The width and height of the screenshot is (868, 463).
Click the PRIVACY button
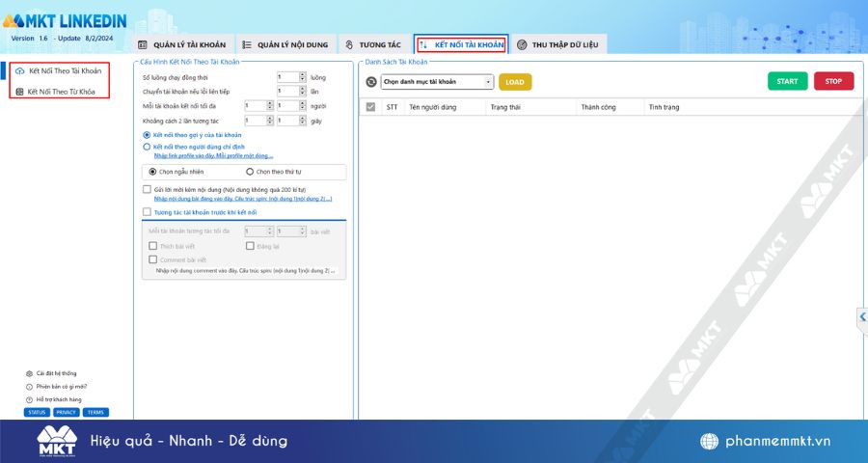[66, 413]
